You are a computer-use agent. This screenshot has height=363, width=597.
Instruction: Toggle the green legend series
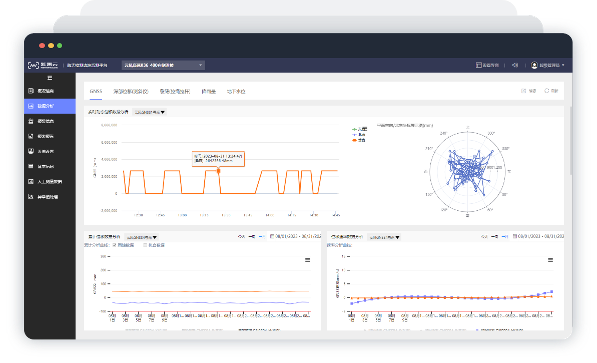point(359,130)
